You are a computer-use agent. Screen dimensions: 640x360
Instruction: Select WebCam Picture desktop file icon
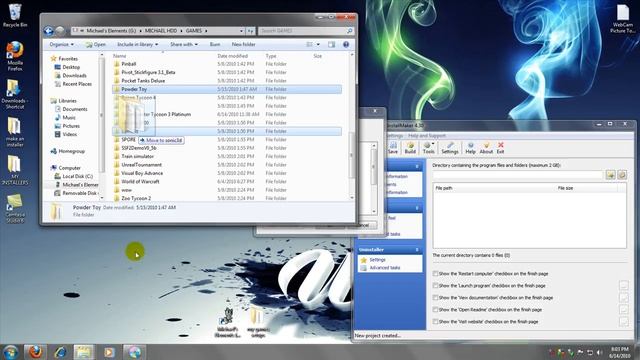(x=623, y=19)
